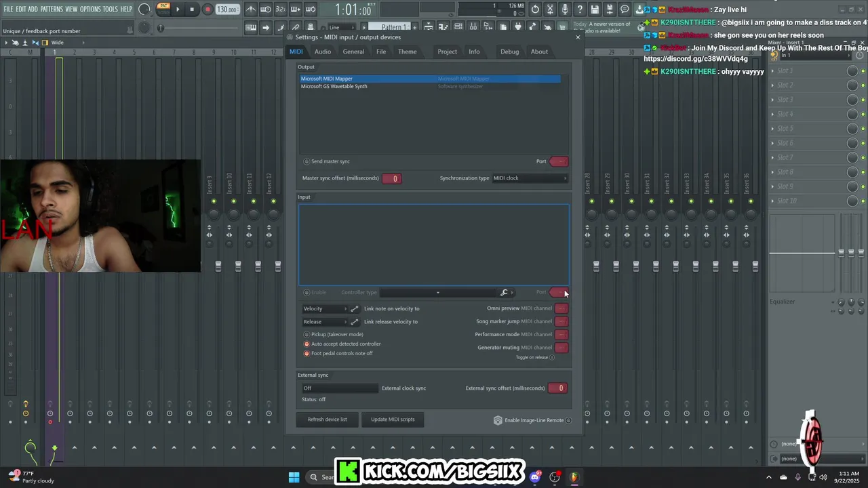The height and width of the screenshot is (488, 868).
Task: Click the question mark help icon
Action: (580, 9)
